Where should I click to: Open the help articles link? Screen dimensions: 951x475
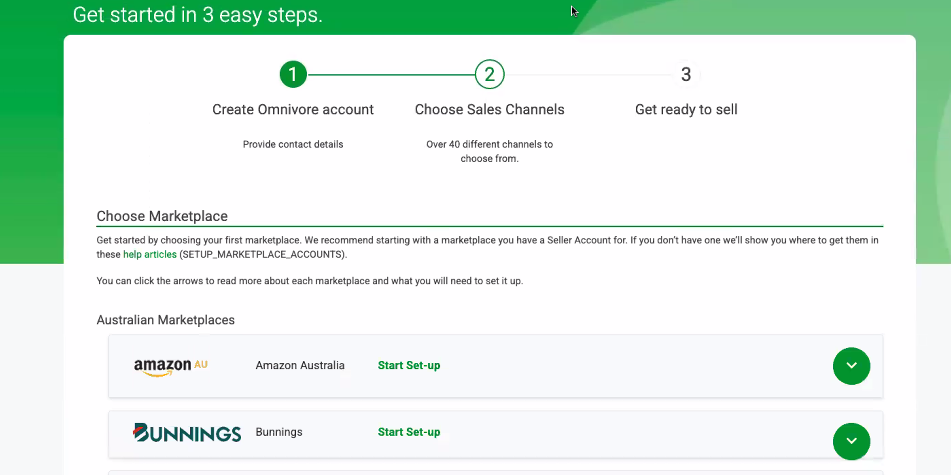pyautogui.click(x=150, y=255)
